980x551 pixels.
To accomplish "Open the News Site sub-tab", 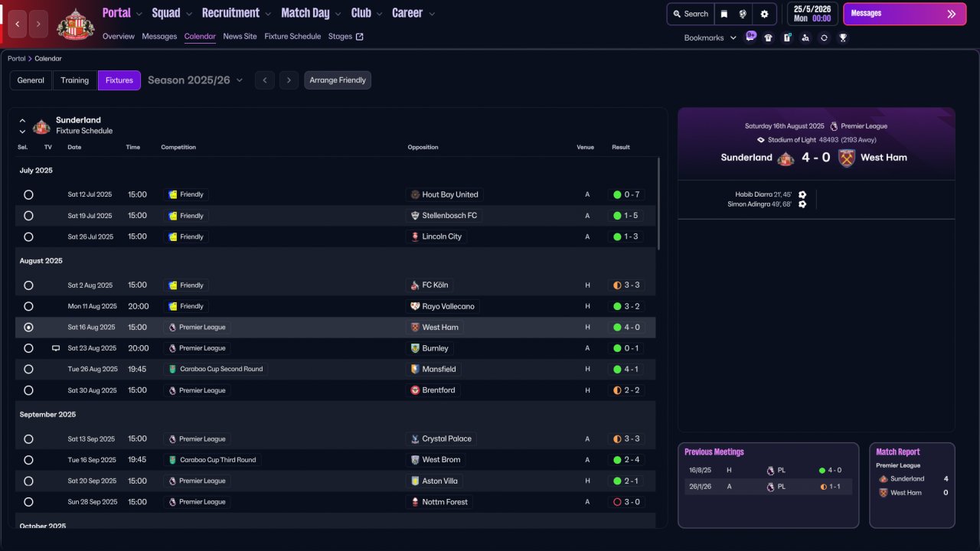I will [x=240, y=36].
